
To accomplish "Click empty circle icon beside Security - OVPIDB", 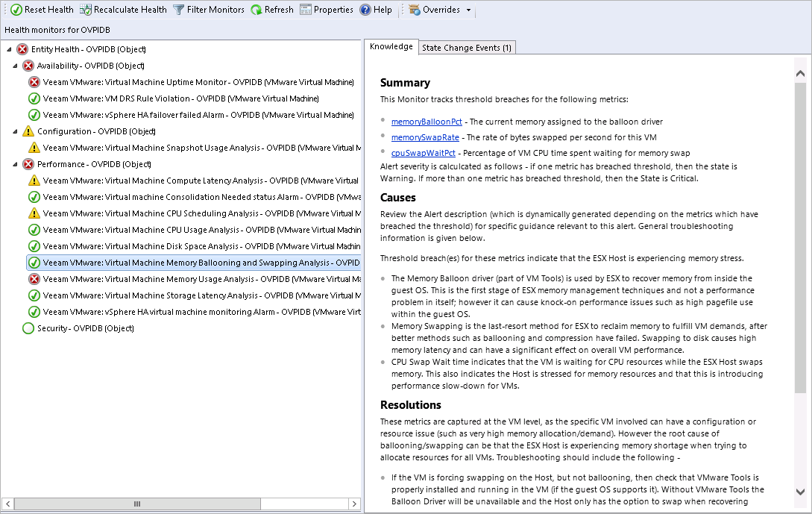I will pos(28,328).
